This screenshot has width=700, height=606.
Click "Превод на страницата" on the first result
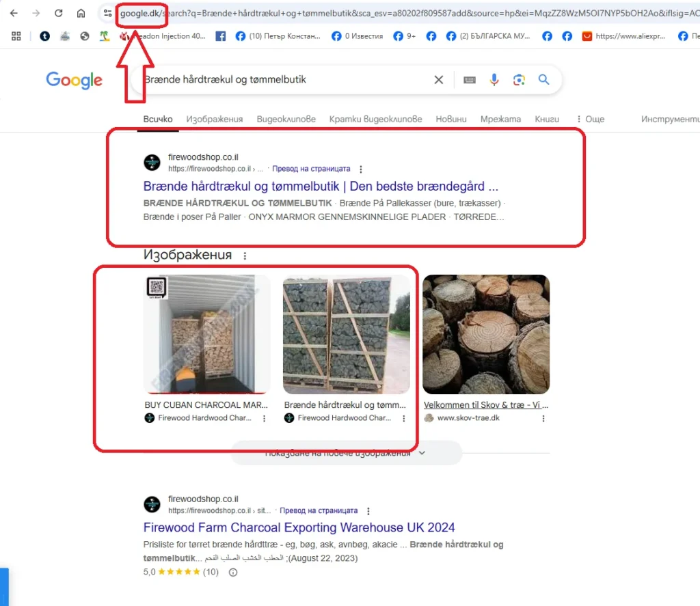[311, 169]
